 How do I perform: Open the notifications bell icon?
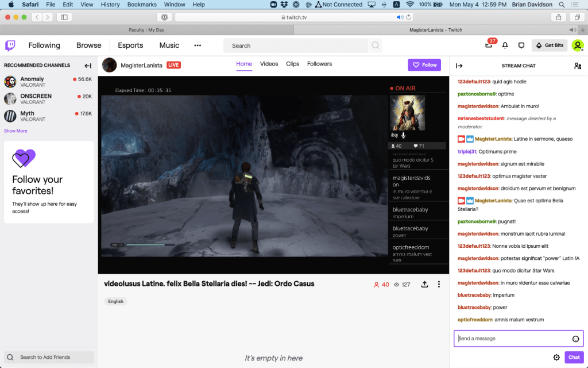(505, 45)
